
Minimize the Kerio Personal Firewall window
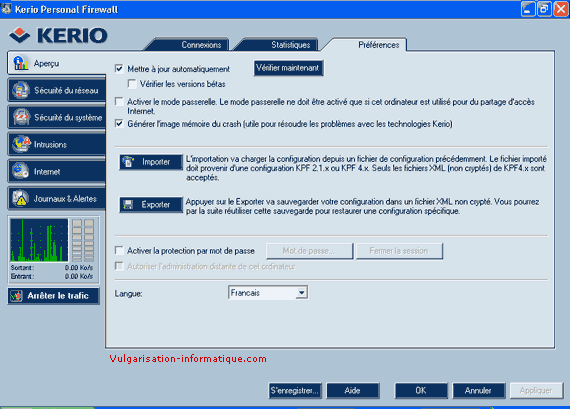click(x=528, y=9)
